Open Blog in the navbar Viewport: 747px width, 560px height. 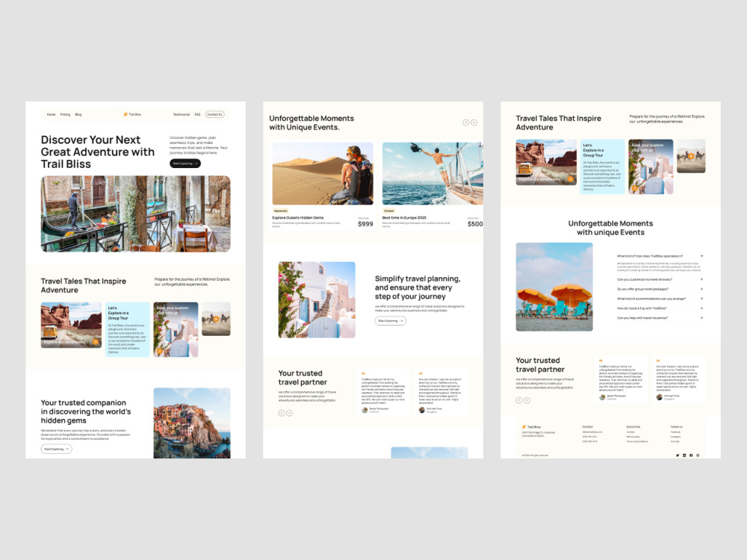click(x=78, y=114)
